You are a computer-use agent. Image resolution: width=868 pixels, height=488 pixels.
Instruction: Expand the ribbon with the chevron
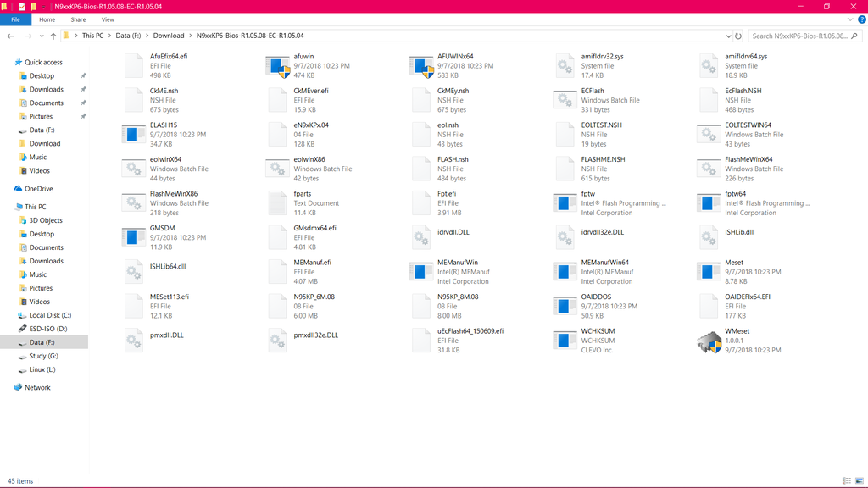point(850,19)
